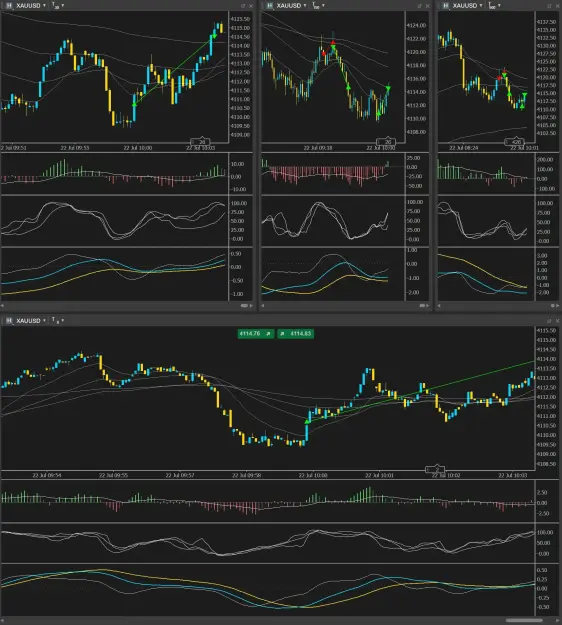
Task: Detach the top-middle chart panel
Action: click(x=419, y=6)
